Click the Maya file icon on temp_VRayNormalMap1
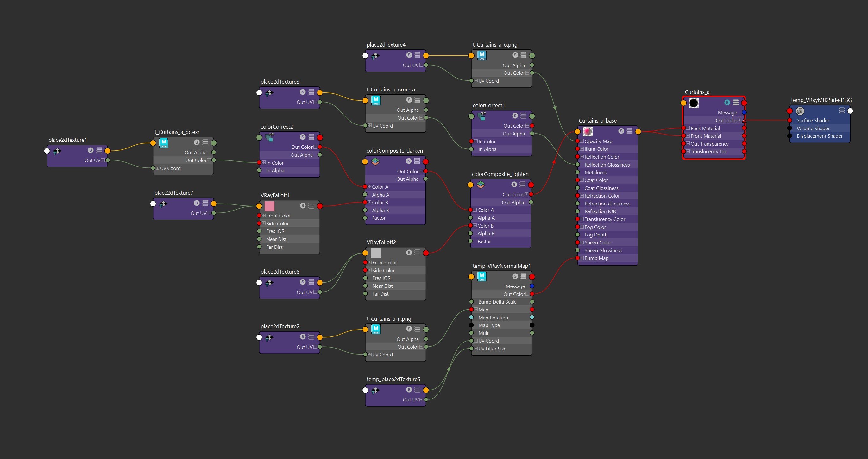Image resolution: width=868 pixels, height=459 pixels. (481, 277)
